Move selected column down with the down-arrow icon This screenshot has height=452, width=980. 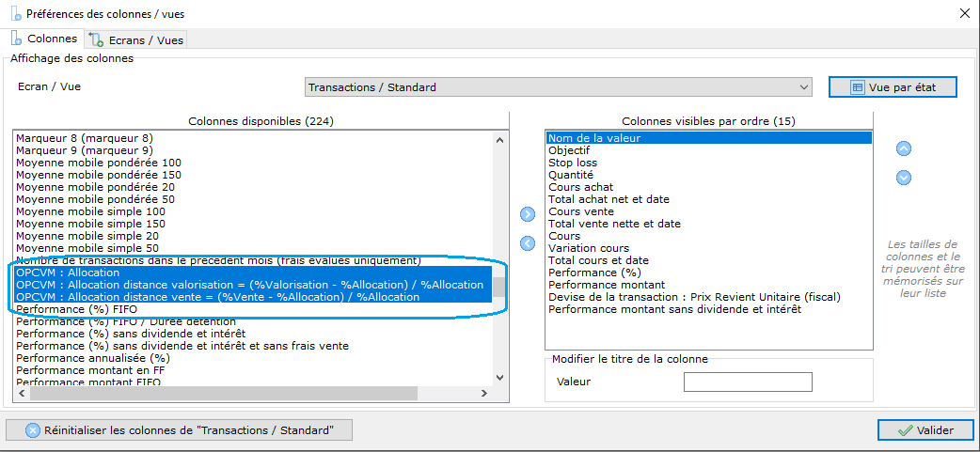[x=904, y=178]
